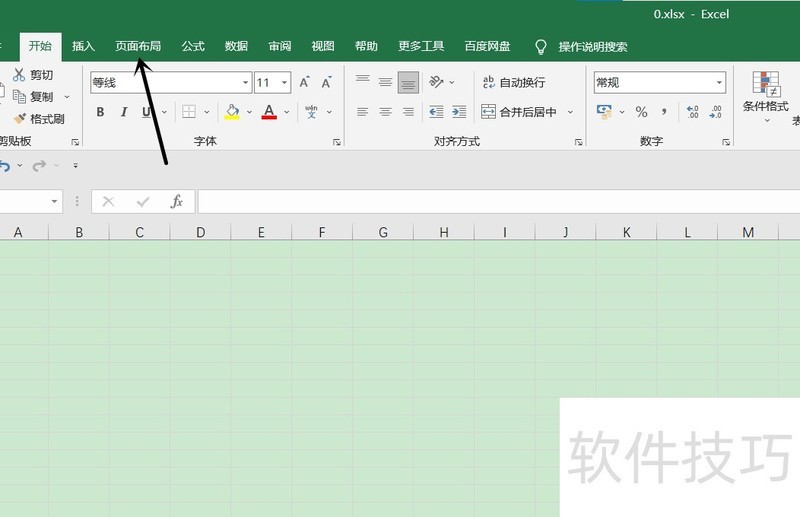Switch to the 插入 (Insert) tab
This screenshot has height=517, width=800.
[83, 46]
